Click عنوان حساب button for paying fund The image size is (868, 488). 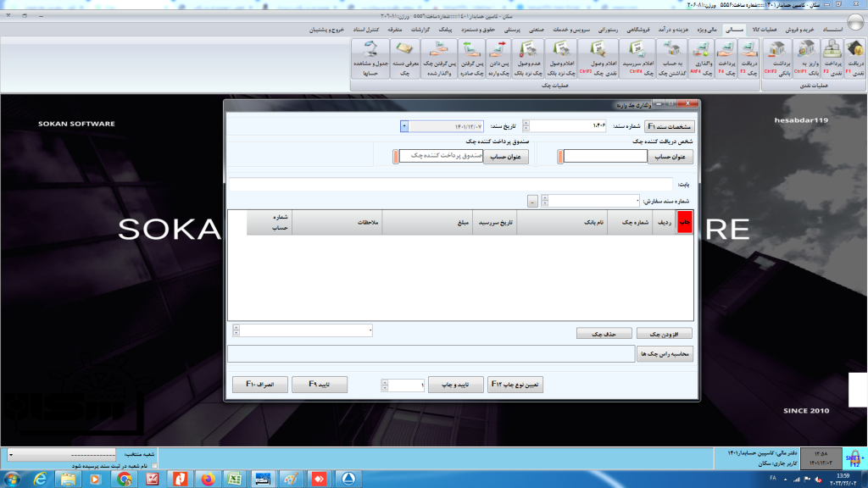506,157
